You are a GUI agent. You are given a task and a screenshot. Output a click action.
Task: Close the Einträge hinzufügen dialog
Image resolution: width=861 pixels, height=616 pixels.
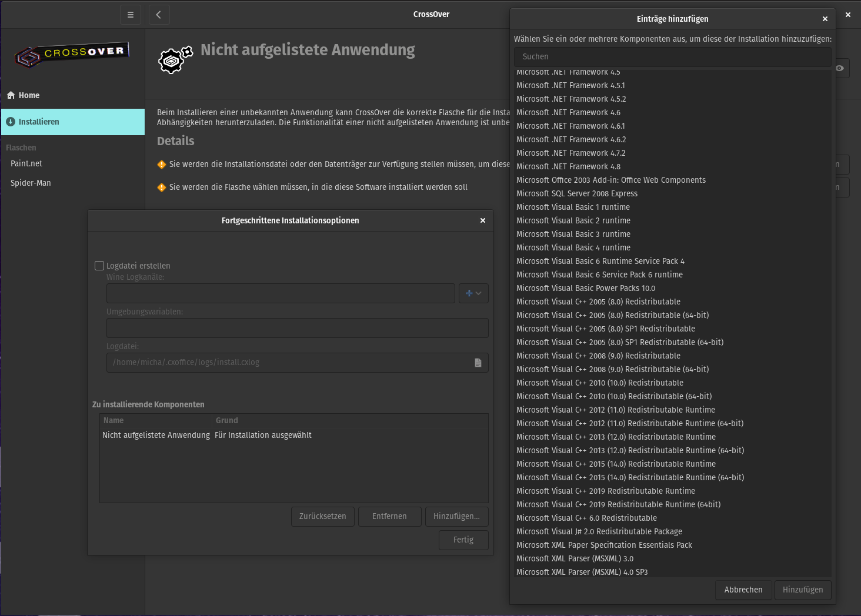tap(825, 19)
